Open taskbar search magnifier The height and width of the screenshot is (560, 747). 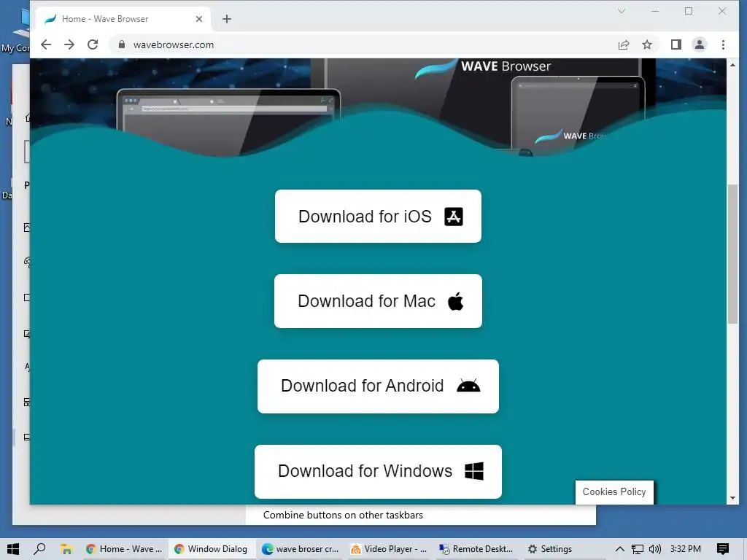(39, 549)
